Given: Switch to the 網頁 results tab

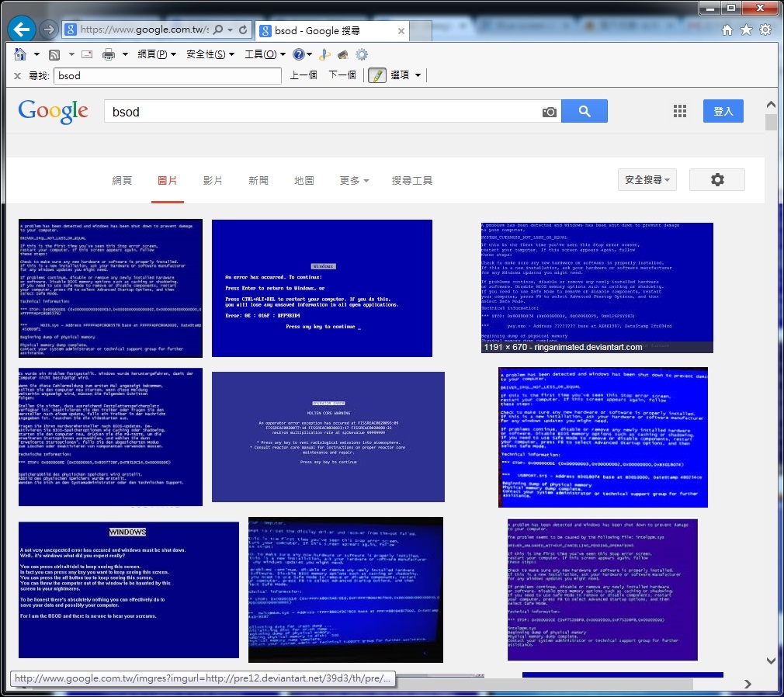Looking at the screenshot, I should pos(122,181).
